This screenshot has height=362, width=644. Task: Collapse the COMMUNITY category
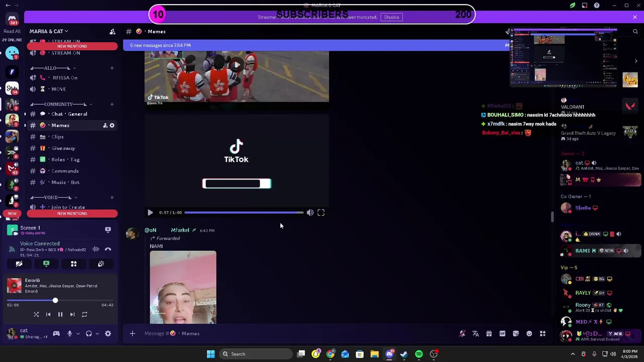coord(61,104)
